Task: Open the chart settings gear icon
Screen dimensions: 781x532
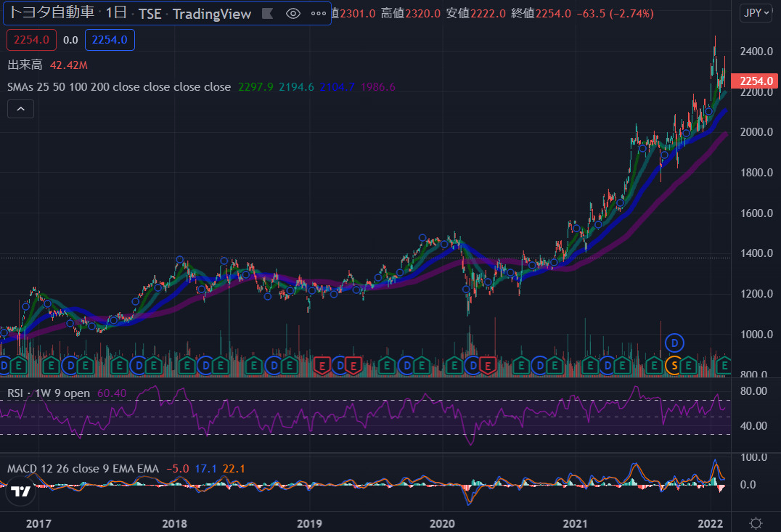Action: (756, 523)
